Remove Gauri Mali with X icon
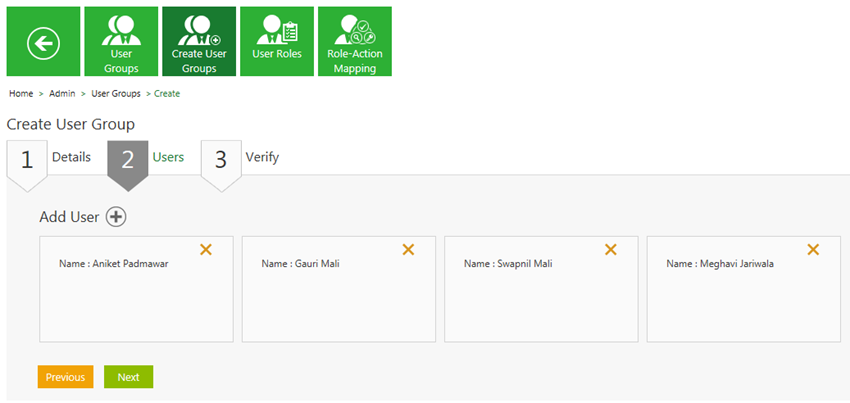Viewport: 850px width, 403px height. coord(408,250)
